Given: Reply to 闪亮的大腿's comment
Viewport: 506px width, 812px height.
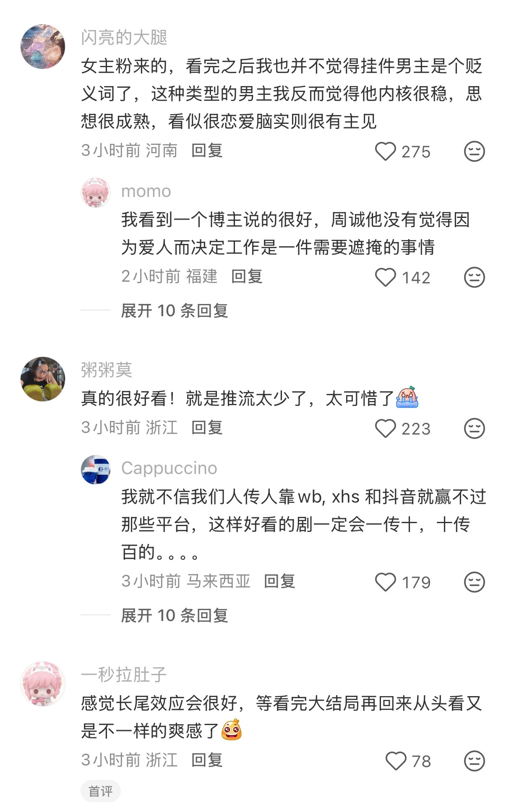Looking at the screenshot, I should [x=207, y=150].
